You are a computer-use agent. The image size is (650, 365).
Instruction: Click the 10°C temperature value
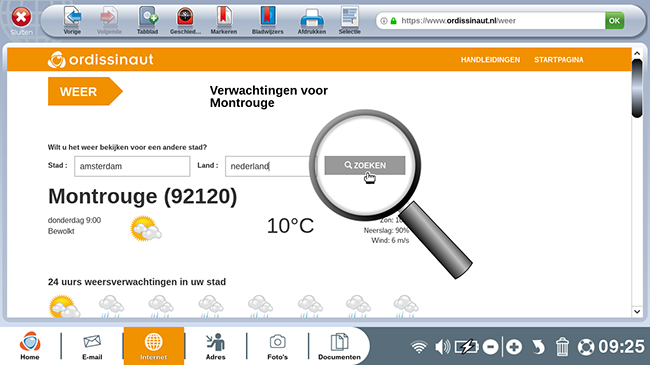pyautogui.click(x=291, y=226)
